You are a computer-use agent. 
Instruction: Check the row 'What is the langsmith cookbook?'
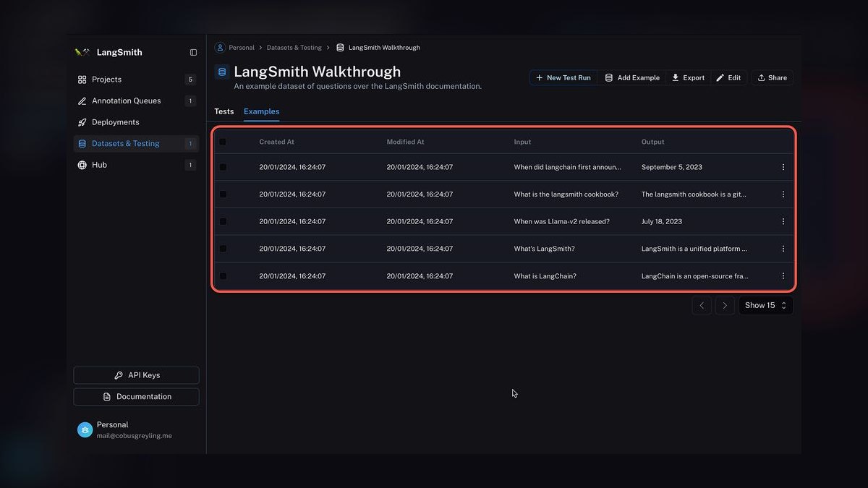point(223,194)
